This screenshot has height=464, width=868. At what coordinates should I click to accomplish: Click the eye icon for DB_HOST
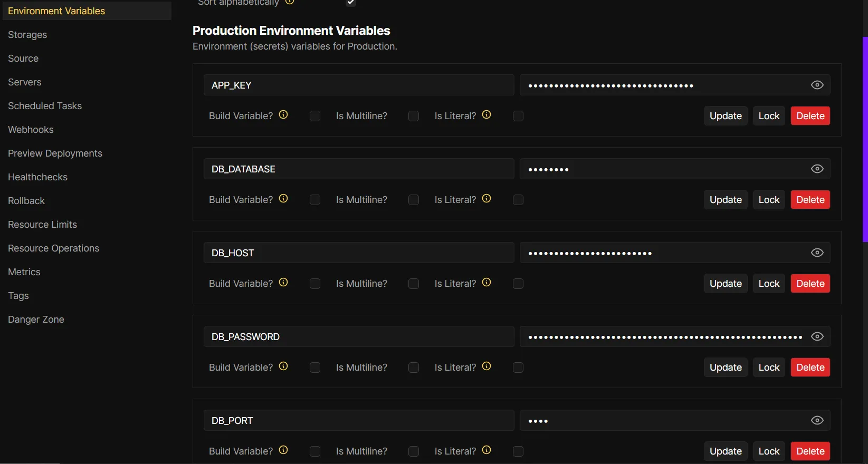coord(817,253)
